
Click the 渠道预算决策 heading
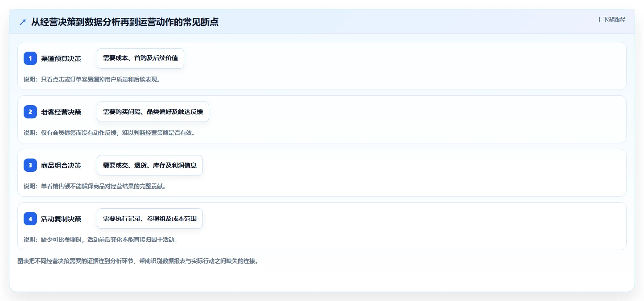(x=61, y=58)
